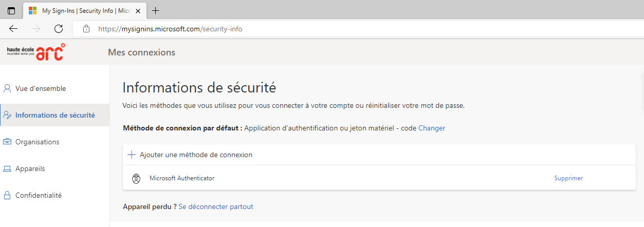
Task: Click the Changer link for default method
Action: pyautogui.click(x=432, y=128)
